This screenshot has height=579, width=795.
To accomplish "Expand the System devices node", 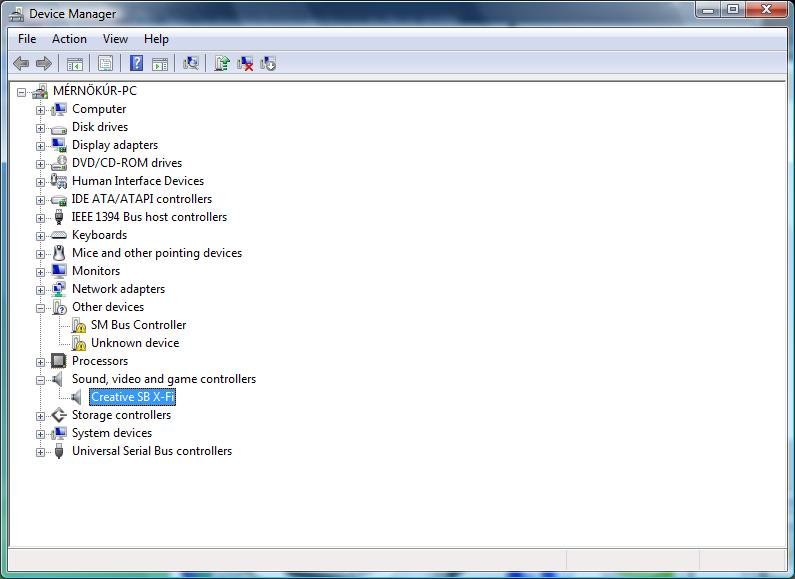I will 41,434.
